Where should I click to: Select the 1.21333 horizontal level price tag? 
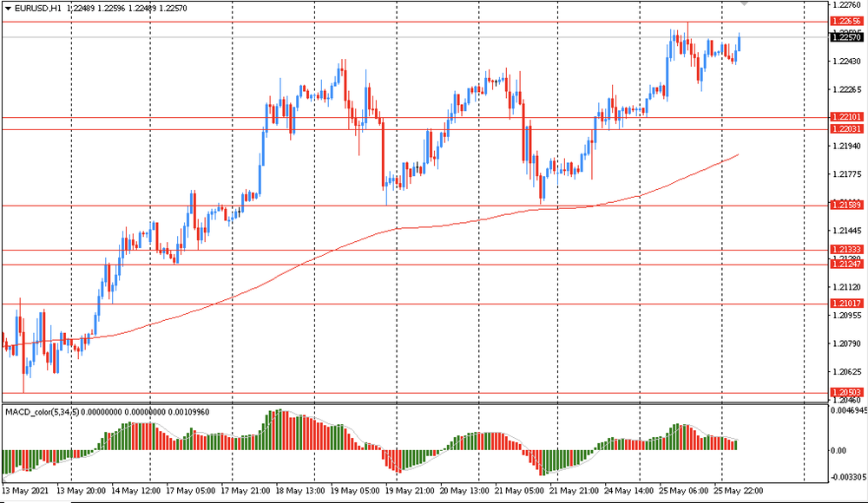coord(847,250)
